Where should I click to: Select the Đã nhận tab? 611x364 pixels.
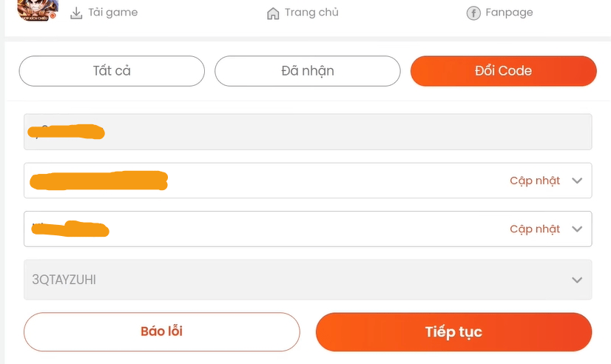(308, 71)
